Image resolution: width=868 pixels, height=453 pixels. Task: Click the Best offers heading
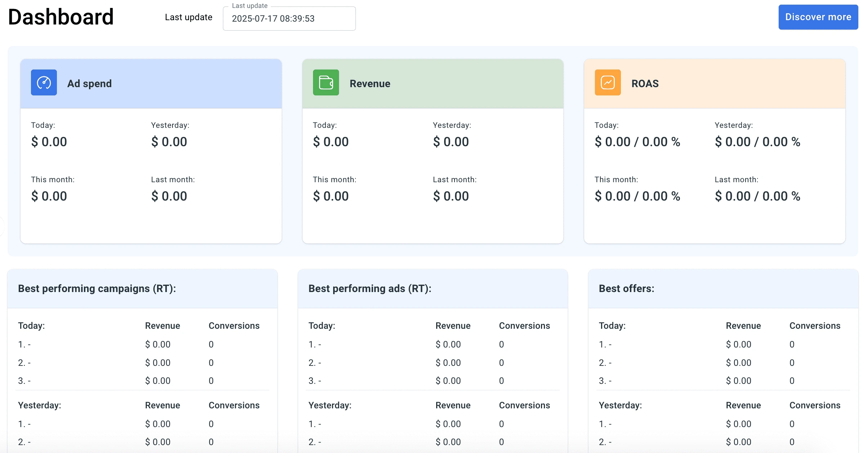pos(626,288)
